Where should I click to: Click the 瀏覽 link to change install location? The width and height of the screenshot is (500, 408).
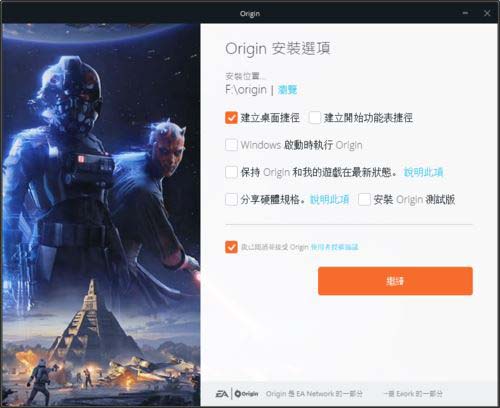click(287, 90)
